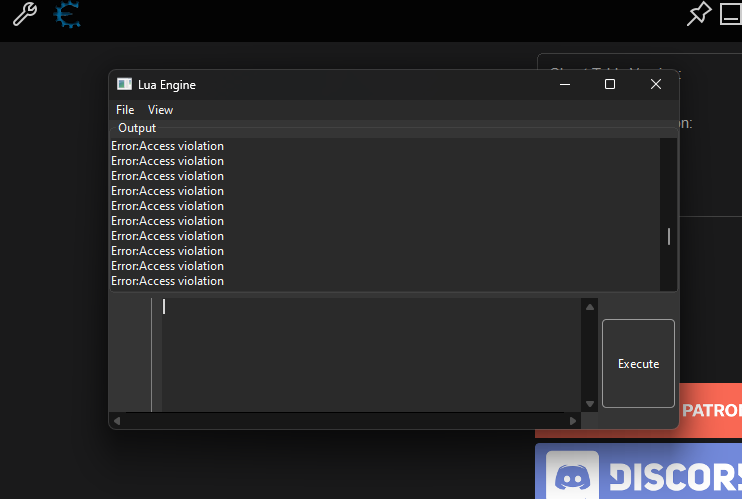This screenshot has height=499, width=742.
Task: Toggle the pin window icon
Action: (699, 14)
